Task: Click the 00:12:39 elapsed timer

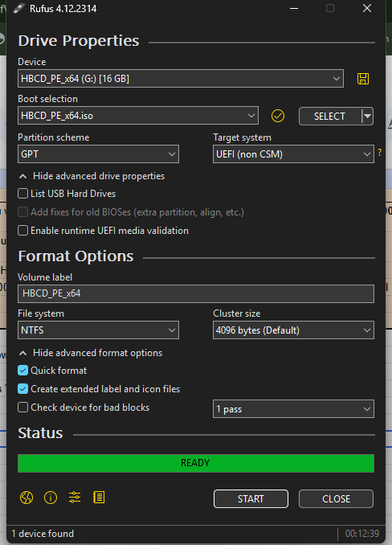Action: (361, 534)
